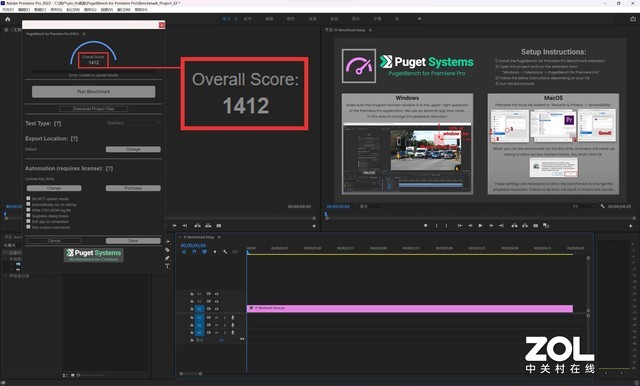Image resolution: width=640 pixels, height=386 pixels.
Task: Add a marker in the timeline panel
Action: (x=215, y=252)
